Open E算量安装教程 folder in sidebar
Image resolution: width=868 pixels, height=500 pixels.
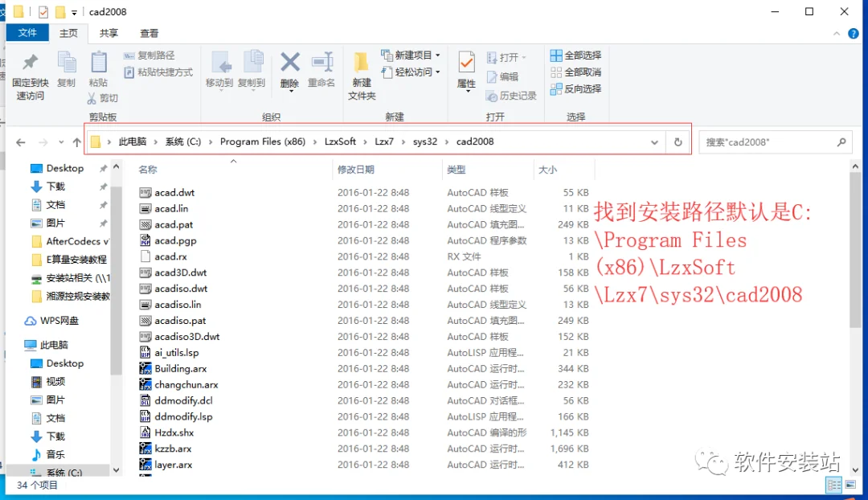[76, 260]
